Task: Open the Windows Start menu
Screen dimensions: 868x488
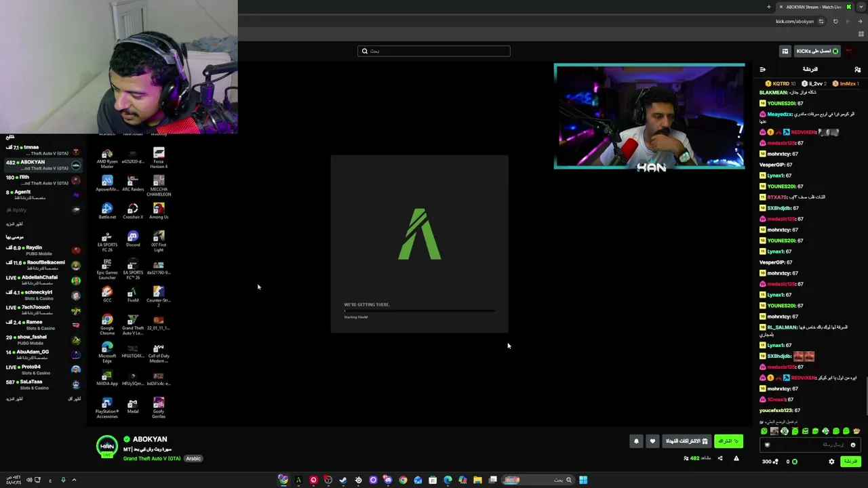Action: 583,480
